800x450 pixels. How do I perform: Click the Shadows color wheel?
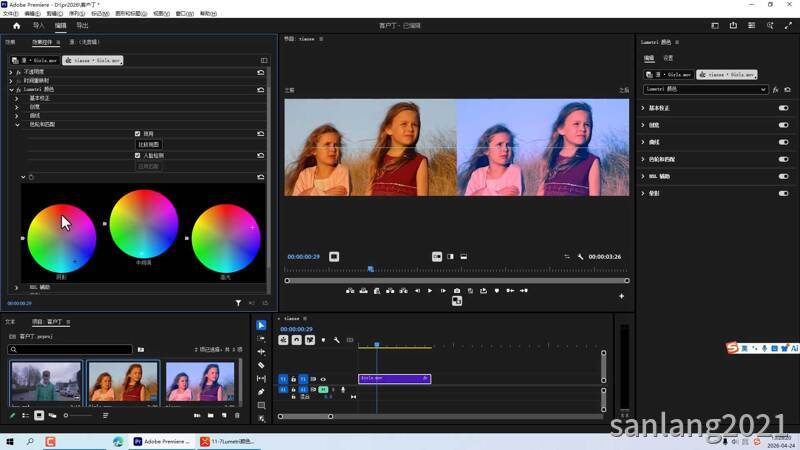click(62, 238)
